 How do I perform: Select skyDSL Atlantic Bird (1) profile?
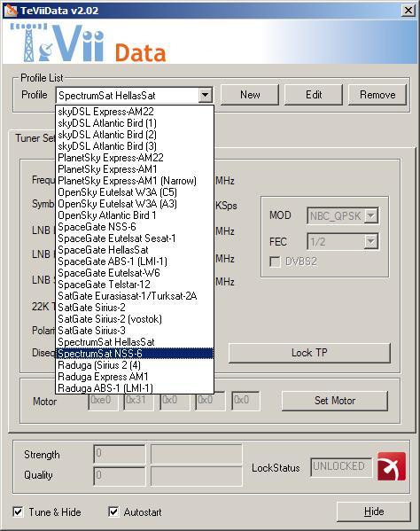tap(135, 123)
